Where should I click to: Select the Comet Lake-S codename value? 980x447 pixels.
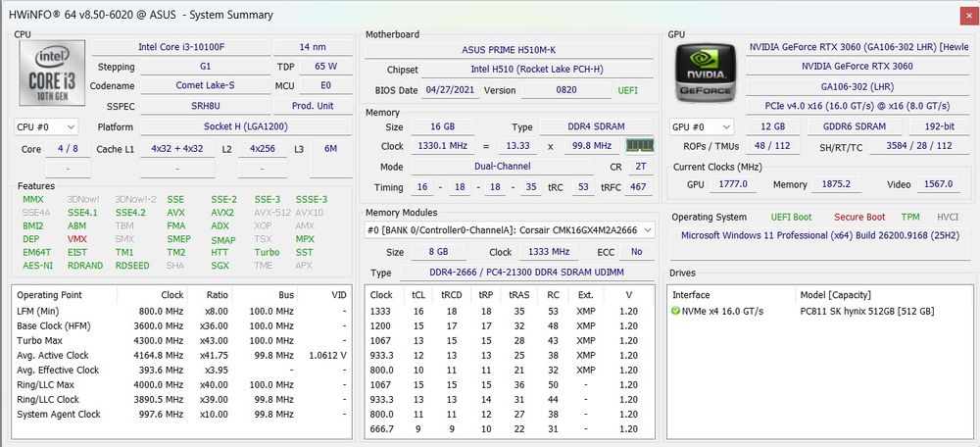(205, 85)
